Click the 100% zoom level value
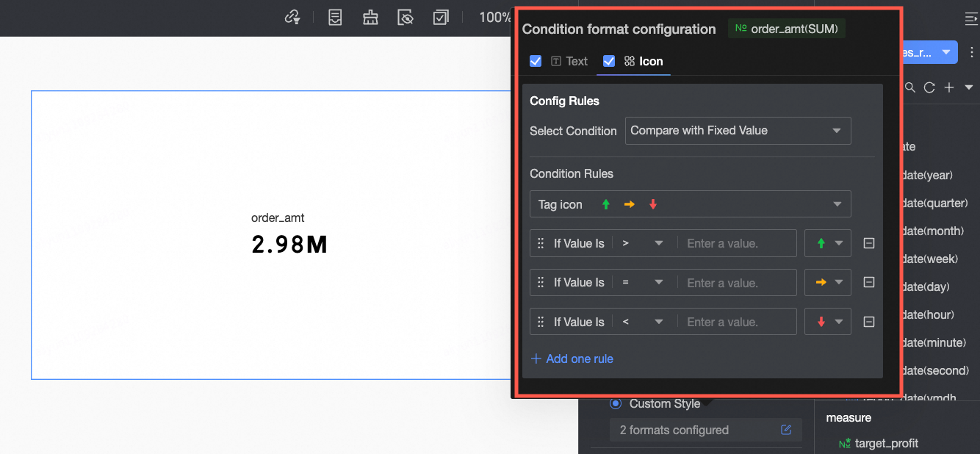This screenshot has width=980, height=454. click(495, 17)
